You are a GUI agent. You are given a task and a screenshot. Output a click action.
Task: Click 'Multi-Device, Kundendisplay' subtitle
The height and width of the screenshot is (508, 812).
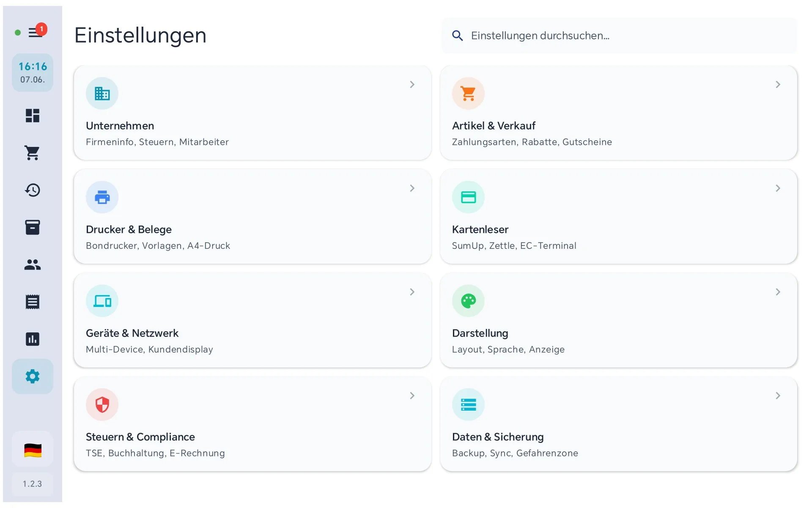tap(149, 350)
